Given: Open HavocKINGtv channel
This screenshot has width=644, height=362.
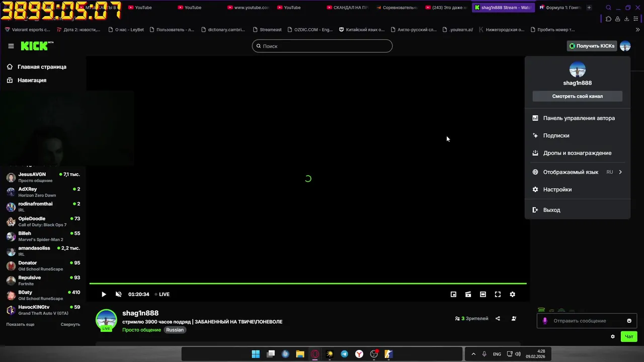Looking at the screenshot, I should (x=43, y=310).
